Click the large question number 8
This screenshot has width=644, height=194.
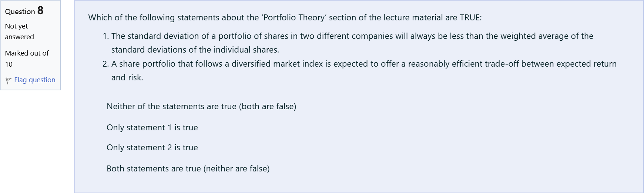tap(40, 10)
